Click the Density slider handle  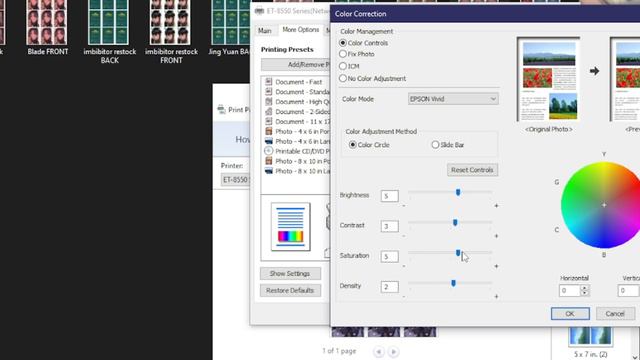coord(453,283)
